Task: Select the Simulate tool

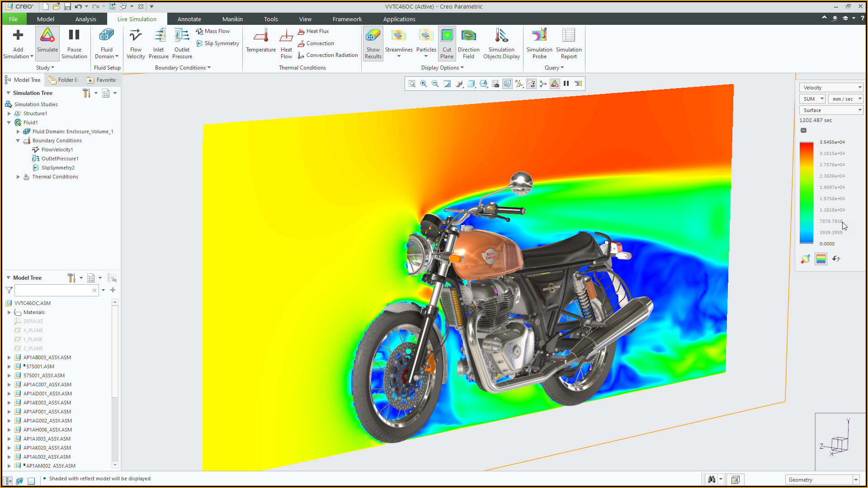Action: coord(47,43)
